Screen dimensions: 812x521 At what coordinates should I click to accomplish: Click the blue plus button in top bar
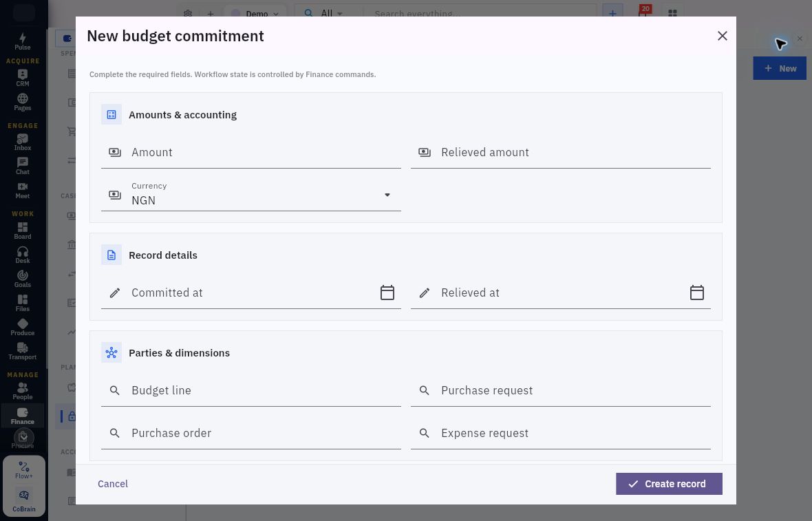(x=612, y=14)
